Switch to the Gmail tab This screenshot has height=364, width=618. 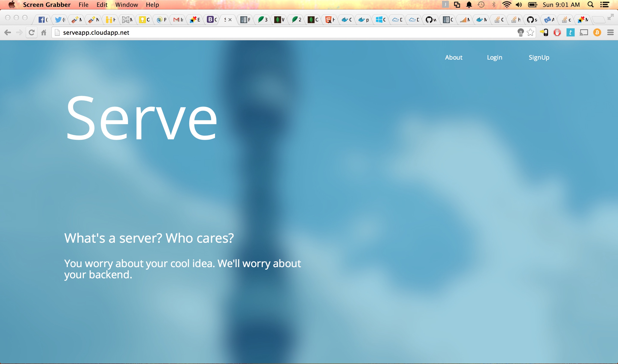(x=177, y=20)
